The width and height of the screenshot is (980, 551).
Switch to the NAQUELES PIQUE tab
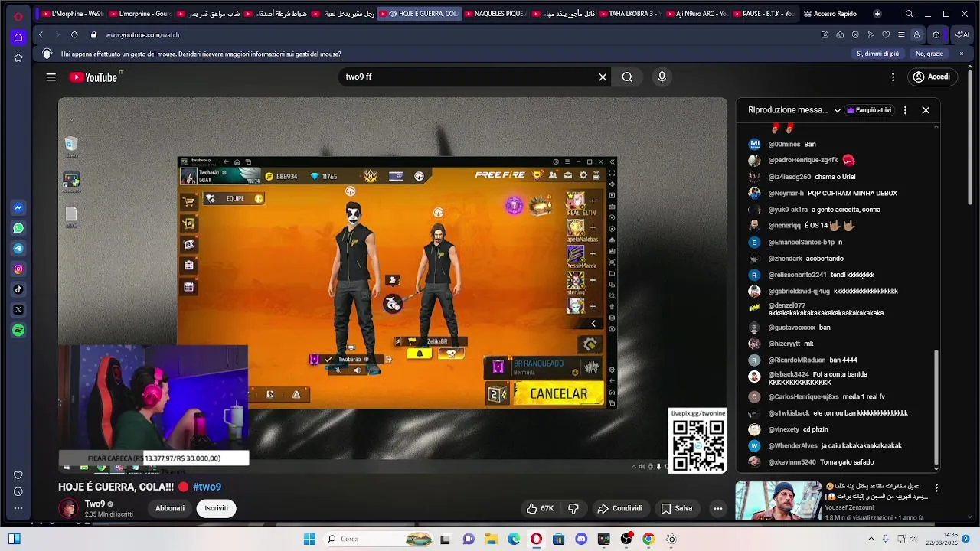click(495, 14)
